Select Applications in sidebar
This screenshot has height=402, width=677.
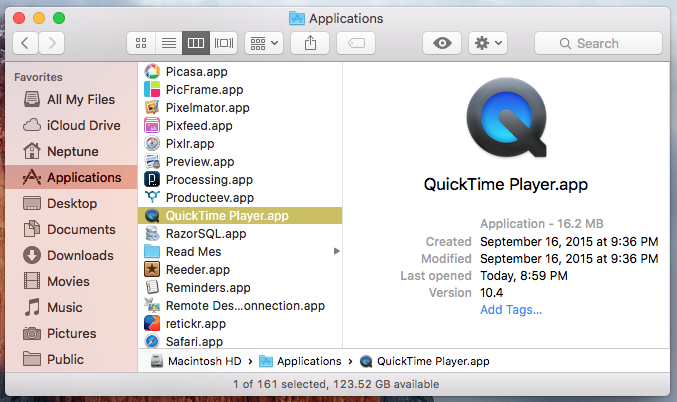71,177
